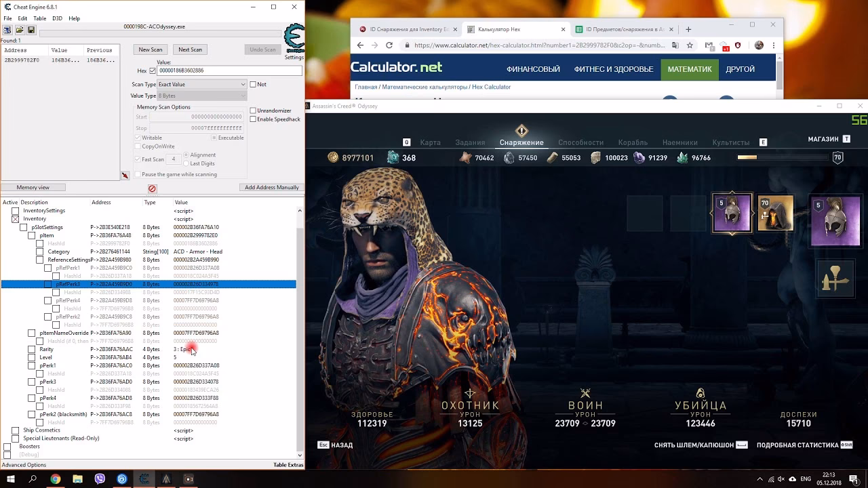Click the New Scan button
Image resolution: width=868 pixels, height=488 pixels.
151,49
